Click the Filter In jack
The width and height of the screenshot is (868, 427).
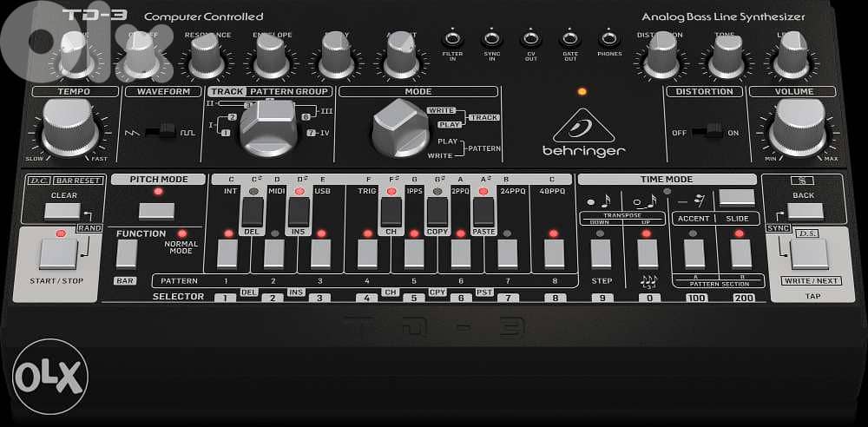pos(452,39)
